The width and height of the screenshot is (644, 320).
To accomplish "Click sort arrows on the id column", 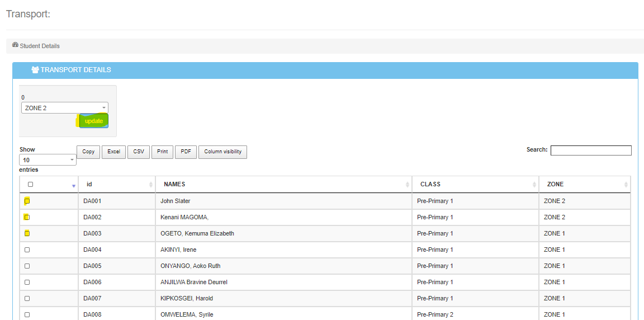I will tap(151, 185).
